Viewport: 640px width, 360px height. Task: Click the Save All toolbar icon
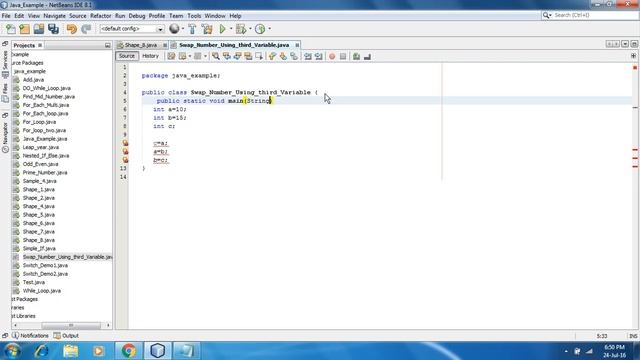click(53, 29)
